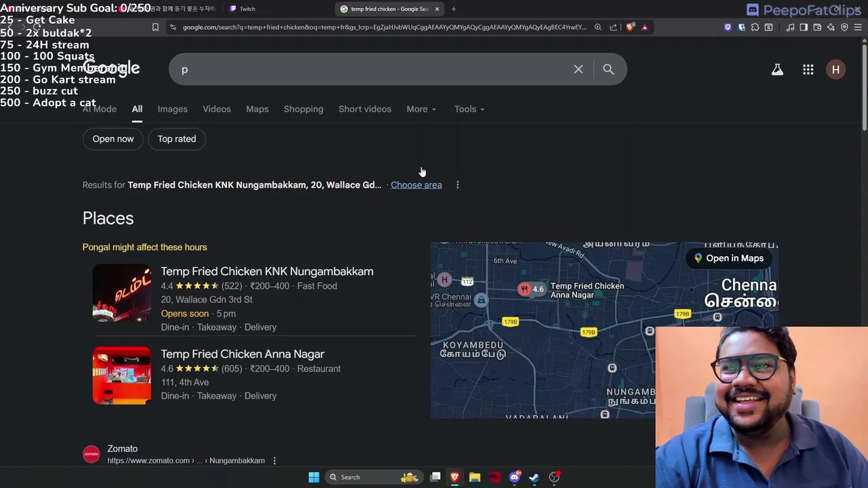Open the Zomato search result
This screenshot has width=868, height=488.
pos(122,449)
